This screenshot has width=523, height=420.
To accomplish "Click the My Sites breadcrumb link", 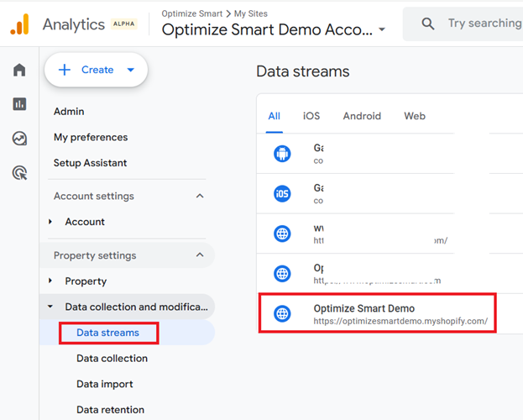I will tap(251, 13).
